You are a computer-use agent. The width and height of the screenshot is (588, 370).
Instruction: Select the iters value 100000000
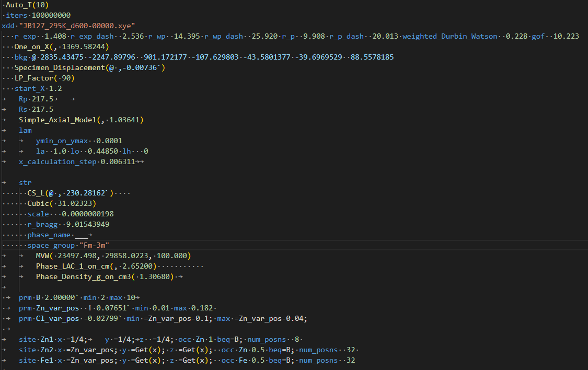pos(51,15)
